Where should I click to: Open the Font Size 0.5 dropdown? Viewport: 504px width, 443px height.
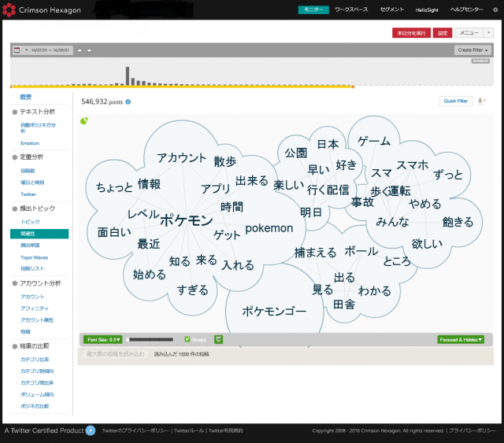[103, 340]
